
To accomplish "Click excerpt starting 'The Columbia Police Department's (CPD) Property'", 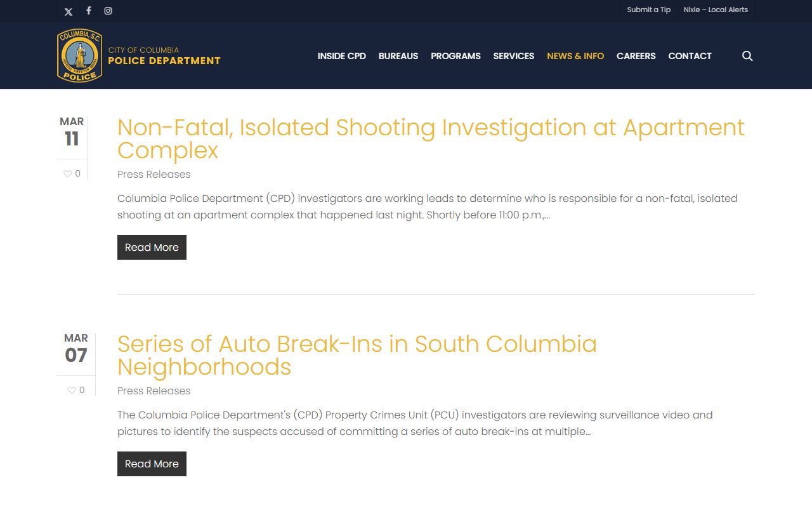I will 415,423.
